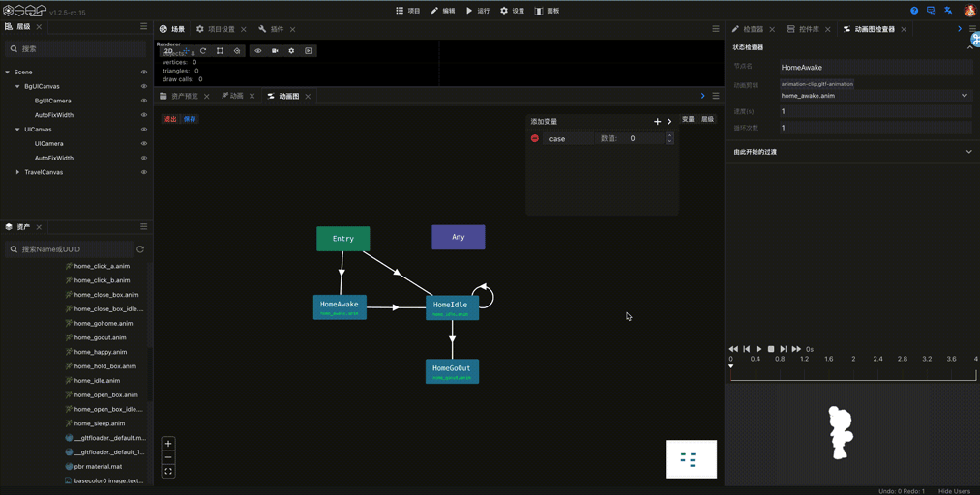Open the 运行 menu in top bar
This screenshot has height=495, width=980.
coord(478,11)
